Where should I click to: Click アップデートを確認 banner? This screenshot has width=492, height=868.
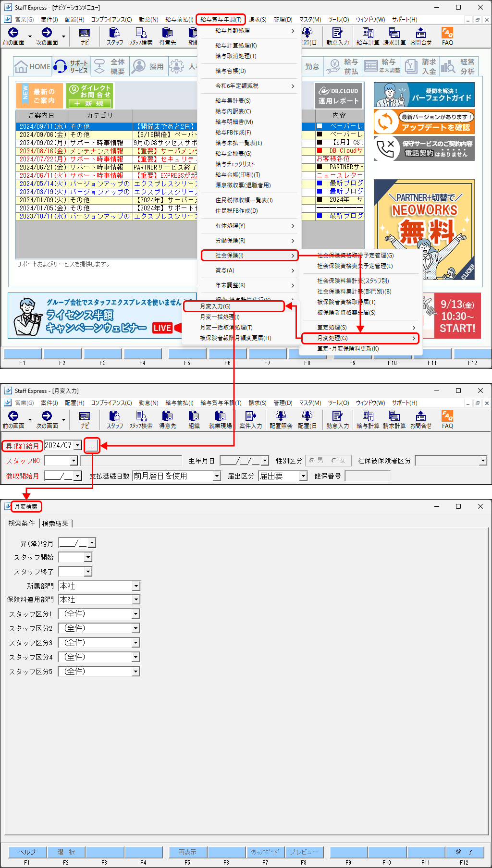(424, 122)
